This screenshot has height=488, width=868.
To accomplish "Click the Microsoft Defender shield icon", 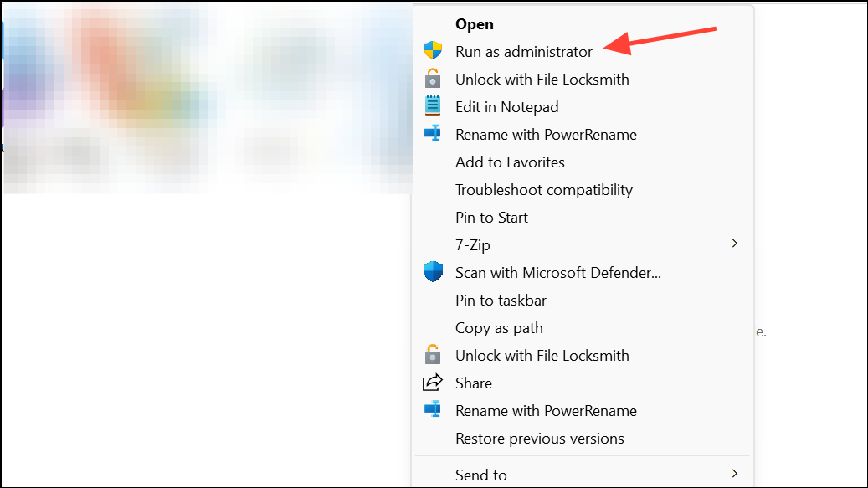I will point(432,272).
